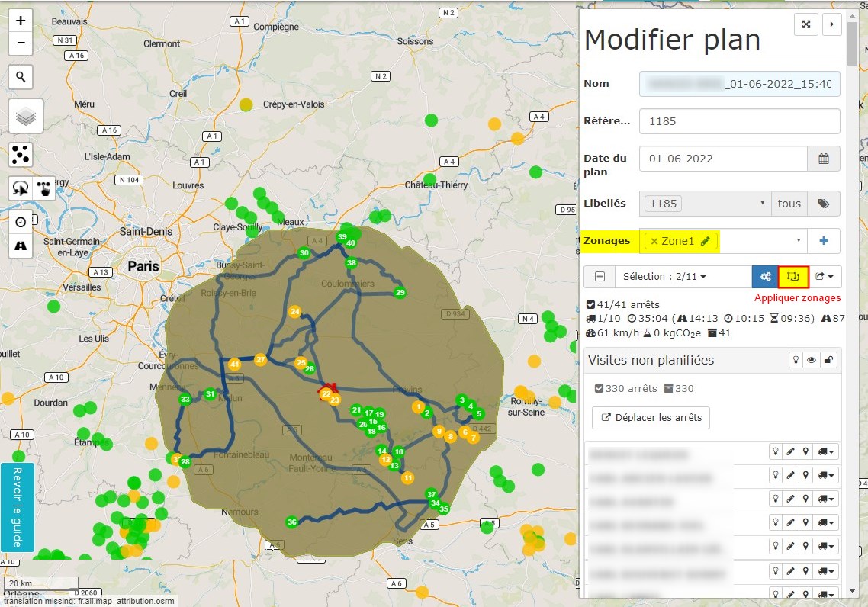Toggle the route selection checkbox button
The height and width of the screenshot is (607, 868).
coord(600,277)
